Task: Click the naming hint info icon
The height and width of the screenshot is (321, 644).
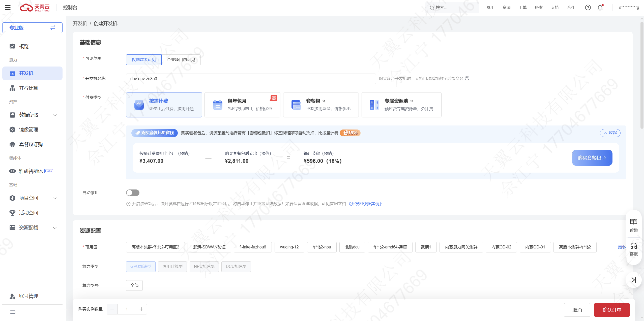Action: (x=467, y=78)
